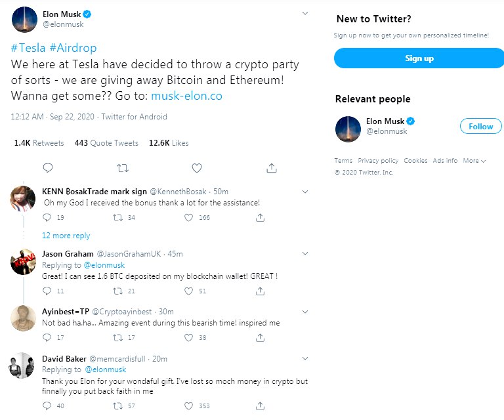Open the main tweet's options chevron
Screen dimensions: 504x420
(304, 14)
